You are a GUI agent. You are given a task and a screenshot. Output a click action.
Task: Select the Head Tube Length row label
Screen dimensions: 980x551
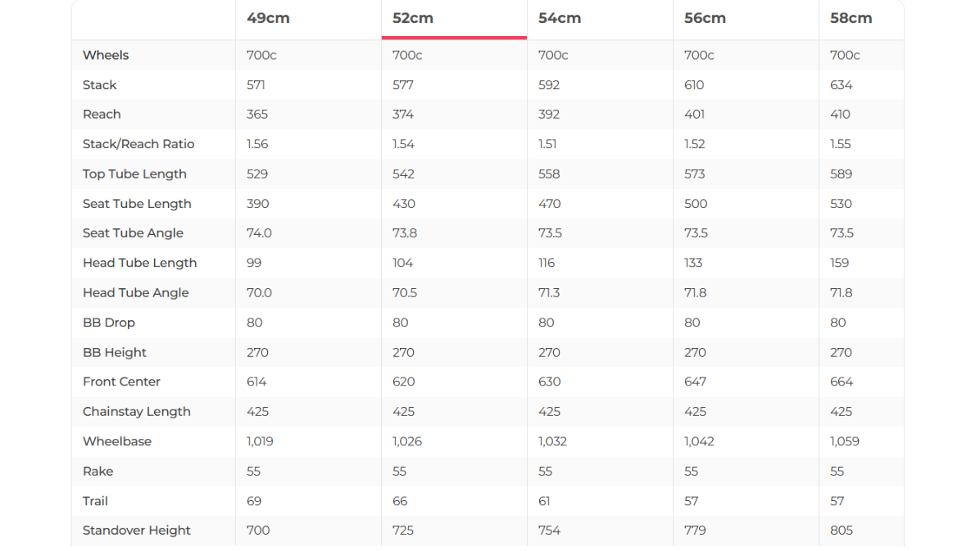(139, 263)
